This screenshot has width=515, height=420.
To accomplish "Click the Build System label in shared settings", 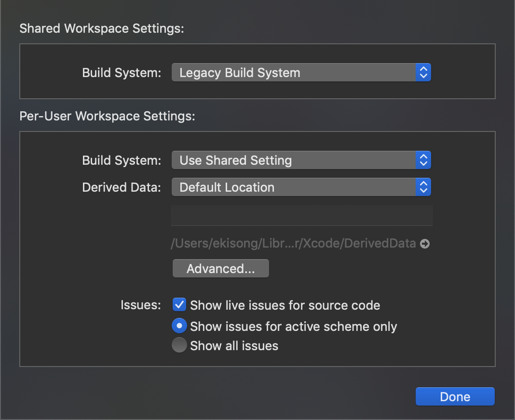I will [x=122, y=73].
